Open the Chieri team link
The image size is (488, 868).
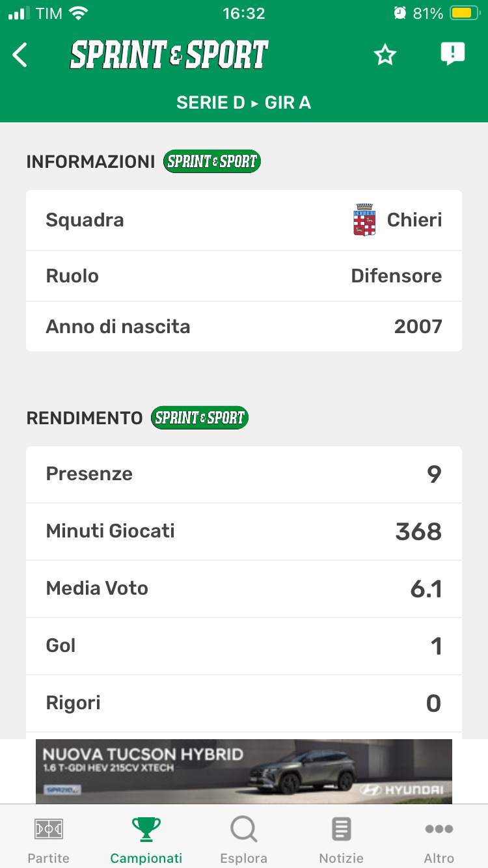pos(414,220)
